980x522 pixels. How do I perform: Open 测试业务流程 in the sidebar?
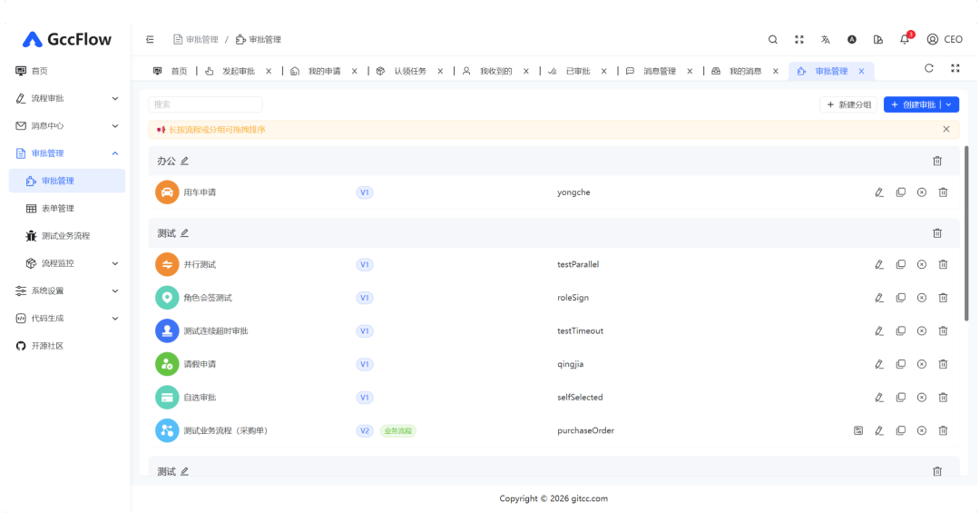[67, 236]
